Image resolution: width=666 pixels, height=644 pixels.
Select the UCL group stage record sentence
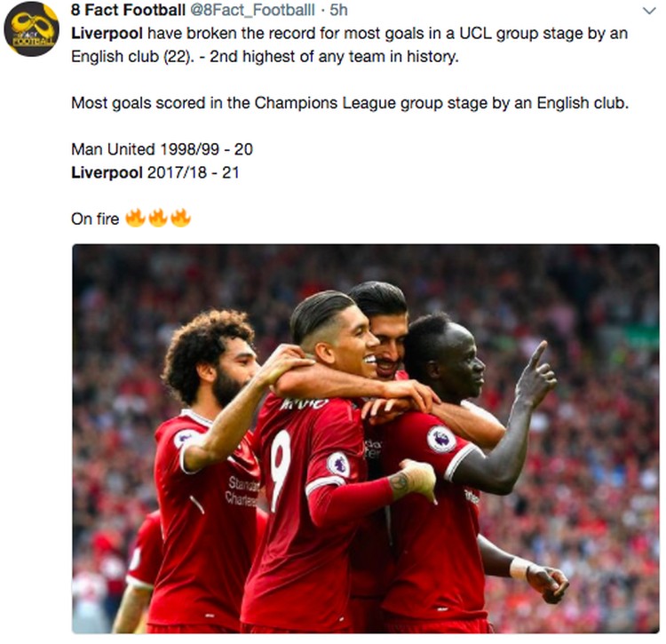click(x=350, y=44)
